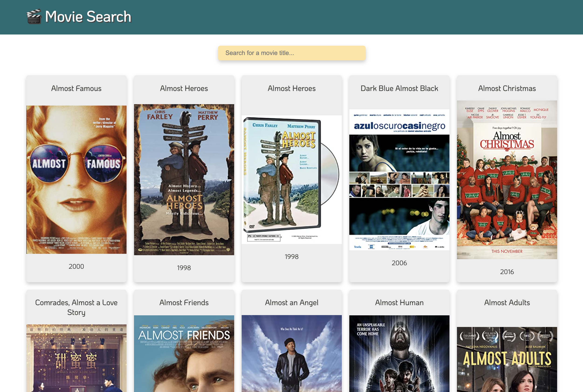Viewport: 583px width, 392px height.
Task: Open the Almost Christmas poster
Action: pyautogui.click(x=507, y=180)
